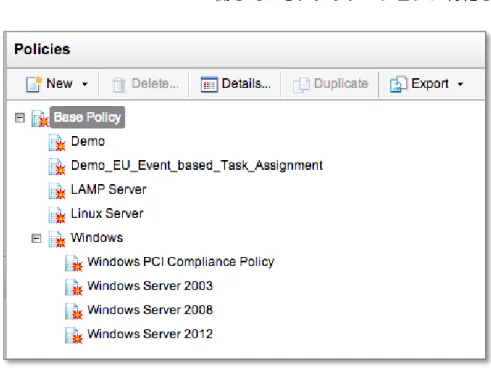Click the Duplicate pages icon
Screen dimensions: 491x372
click(x=301, y=85)
